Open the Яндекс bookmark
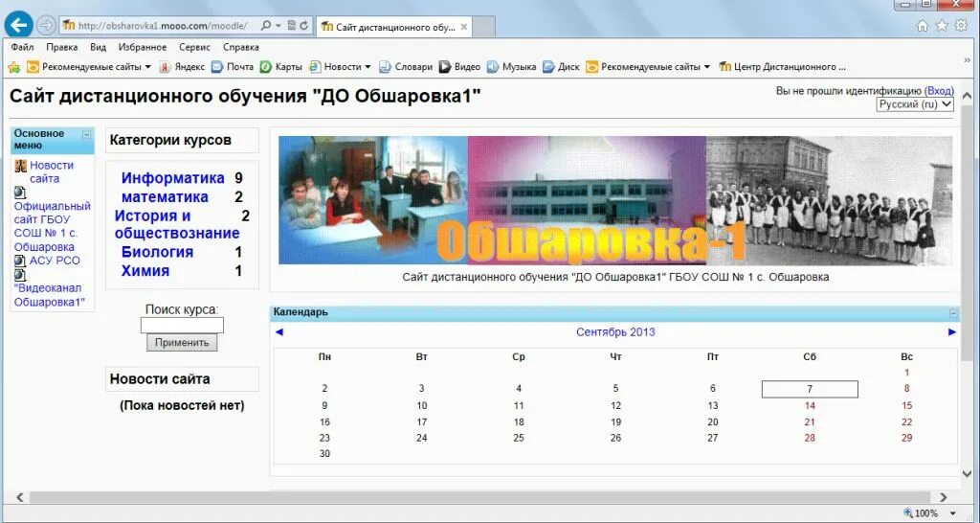The height and width of the screenshot is (523, 980). (x=182, y=67)
